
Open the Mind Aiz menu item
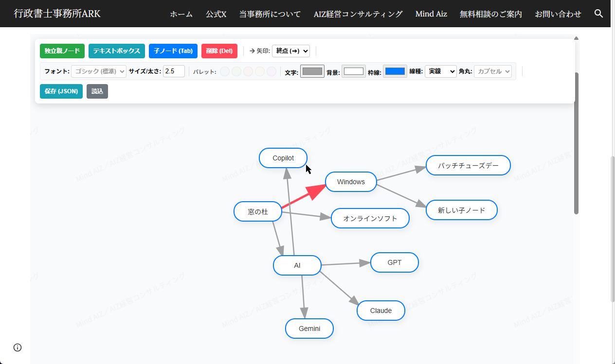[x=431, y=14]
